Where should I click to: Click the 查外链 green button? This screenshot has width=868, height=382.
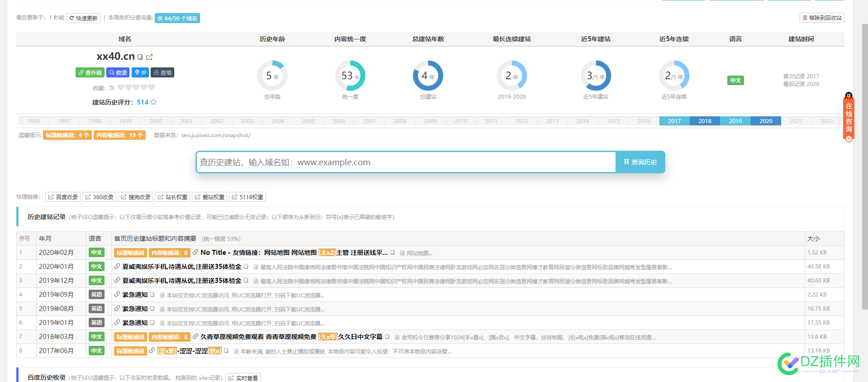90,72
